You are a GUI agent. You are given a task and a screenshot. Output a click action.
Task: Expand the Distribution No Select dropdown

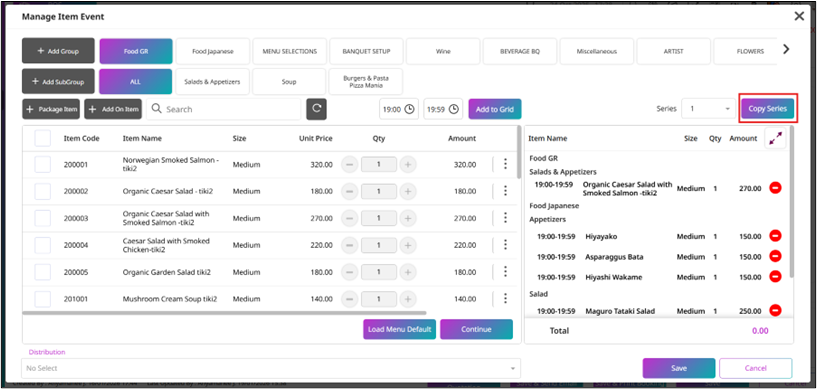coord(271,368)
